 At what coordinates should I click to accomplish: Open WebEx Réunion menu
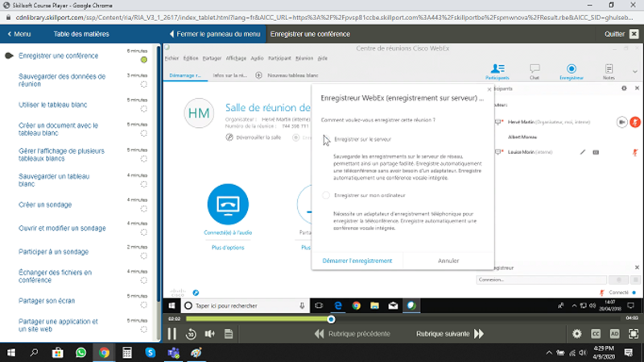point(304,58)
